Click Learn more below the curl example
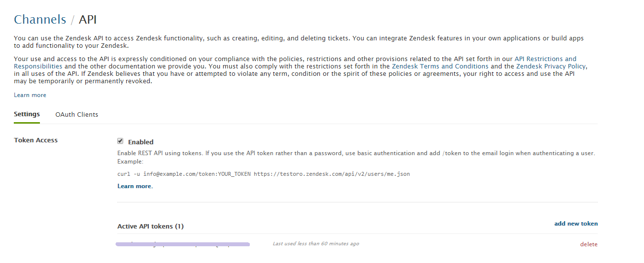Image resolution: width=644 pixels, height=263 pixels. tap(135, 186)
